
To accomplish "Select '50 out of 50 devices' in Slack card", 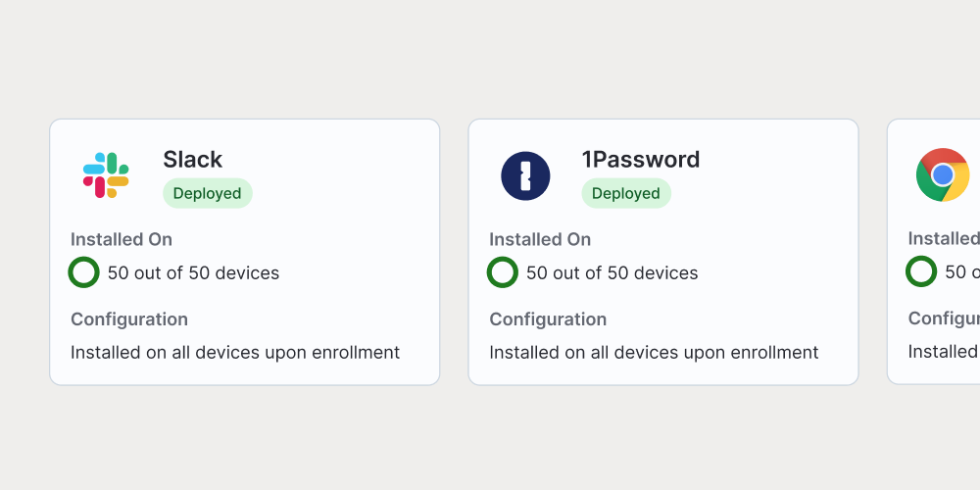I will click(193, 273).
